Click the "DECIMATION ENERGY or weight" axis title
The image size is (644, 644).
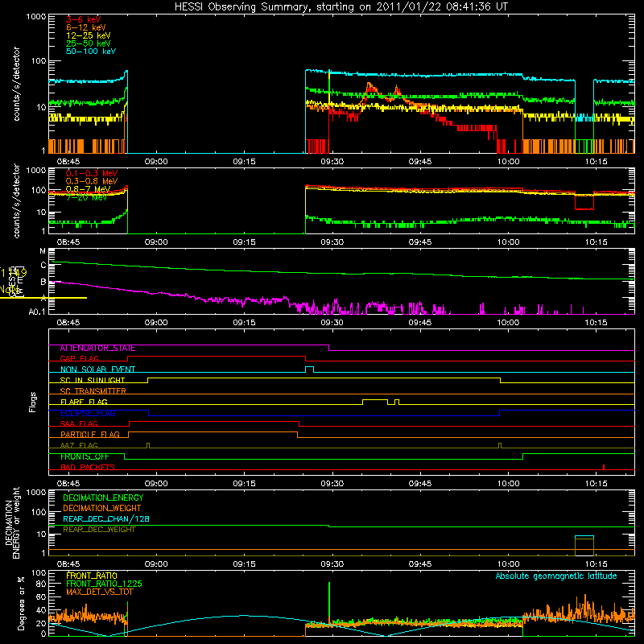coord(12,522)
